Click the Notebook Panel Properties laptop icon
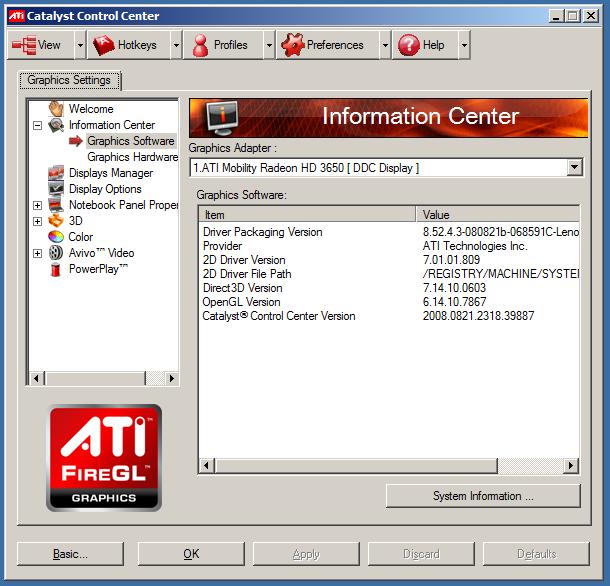610x586 pixels. pos(56,205)
